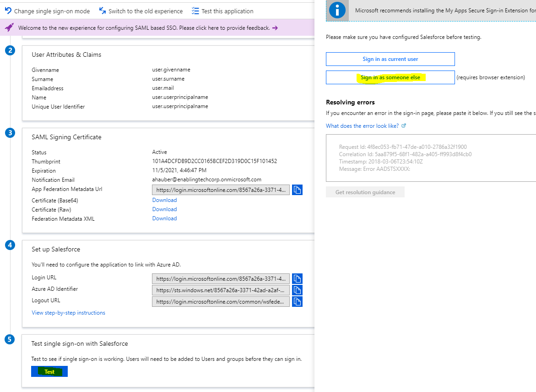Screen dimensions: 536x392
Task: Click the external link icon beside the error question
Action: click(x=403, y=125)
